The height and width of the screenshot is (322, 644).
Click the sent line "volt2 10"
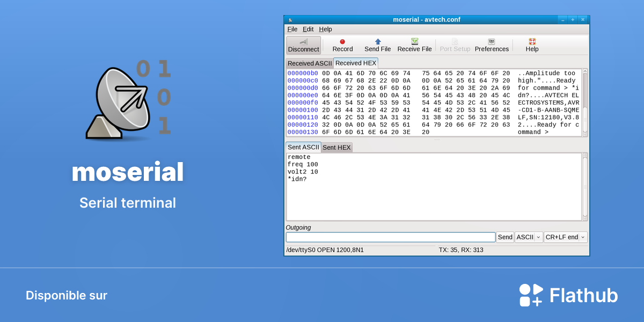(303, 172)
